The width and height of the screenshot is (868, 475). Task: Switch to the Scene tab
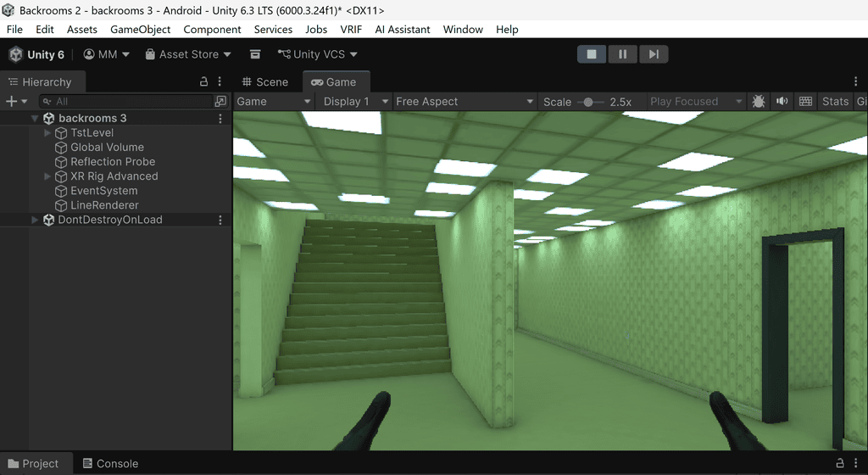(x=265, y=82)
